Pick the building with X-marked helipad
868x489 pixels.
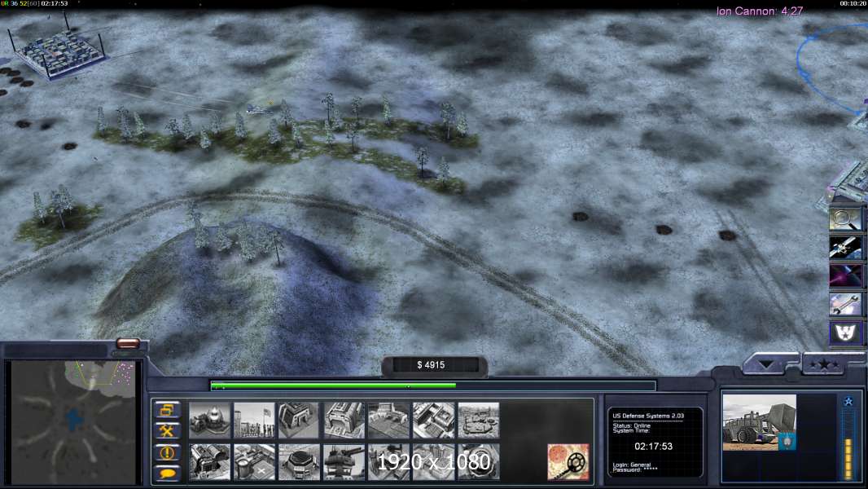pyautogui.click(x=254, y=462)
